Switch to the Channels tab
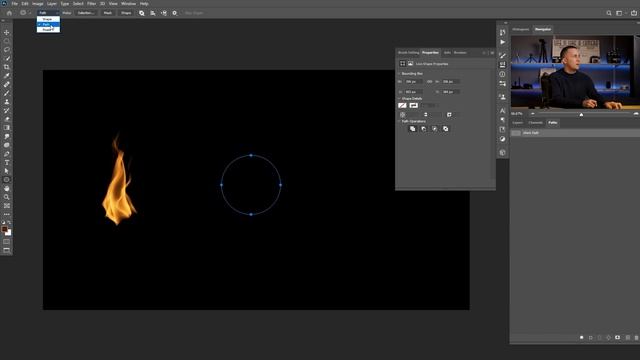The image size is (640, 360). pos(536,122)
